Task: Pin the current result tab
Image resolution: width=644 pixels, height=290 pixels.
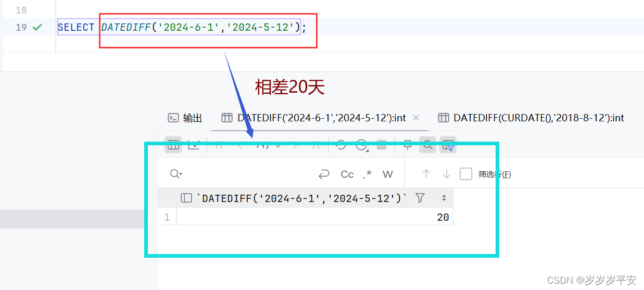Action: (x=408, y=145)
